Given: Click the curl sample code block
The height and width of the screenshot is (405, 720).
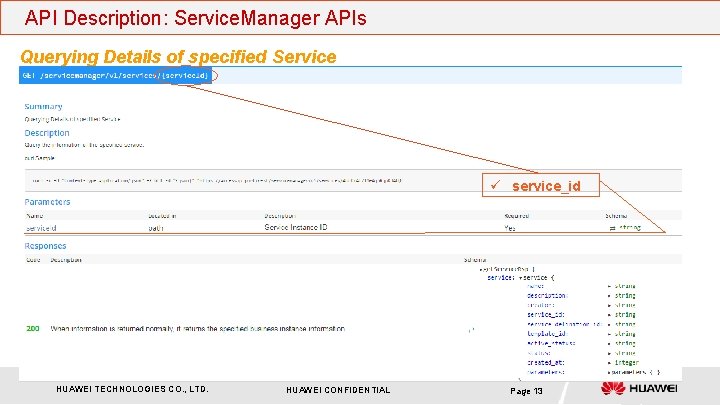Looking at the screenshot, I should 353,180.
